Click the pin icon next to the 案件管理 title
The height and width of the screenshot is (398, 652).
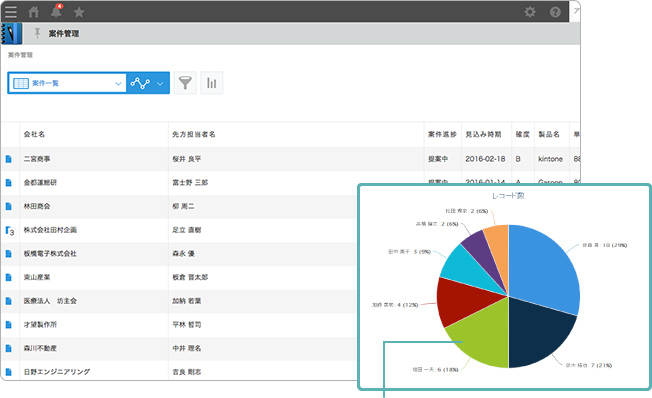coord(37,33)
